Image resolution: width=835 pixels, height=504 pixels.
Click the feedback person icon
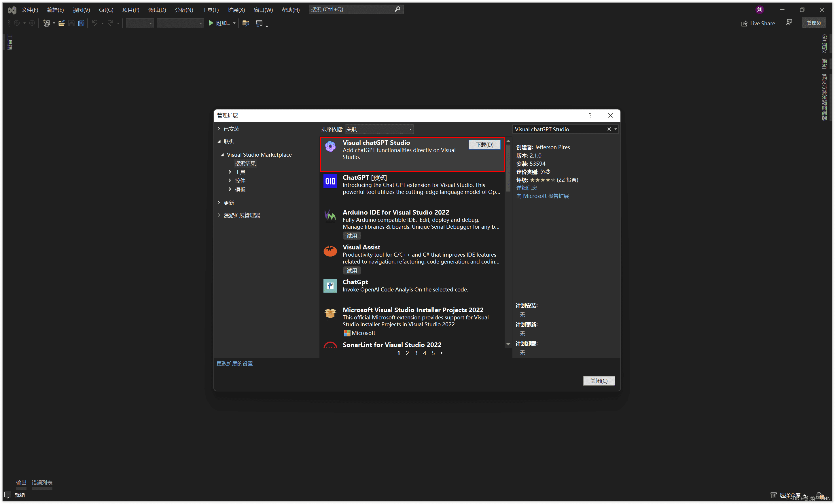pos(789,23)
